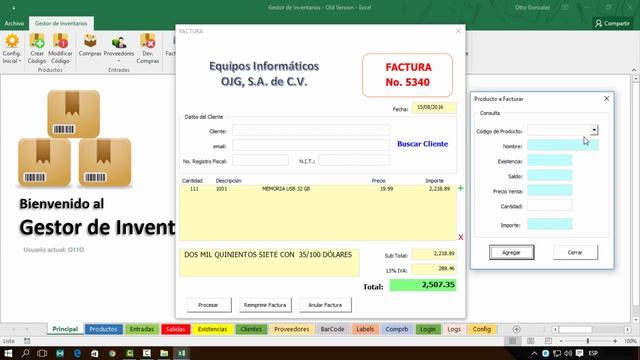Click the Existencia field

click(x=549, y=160)
